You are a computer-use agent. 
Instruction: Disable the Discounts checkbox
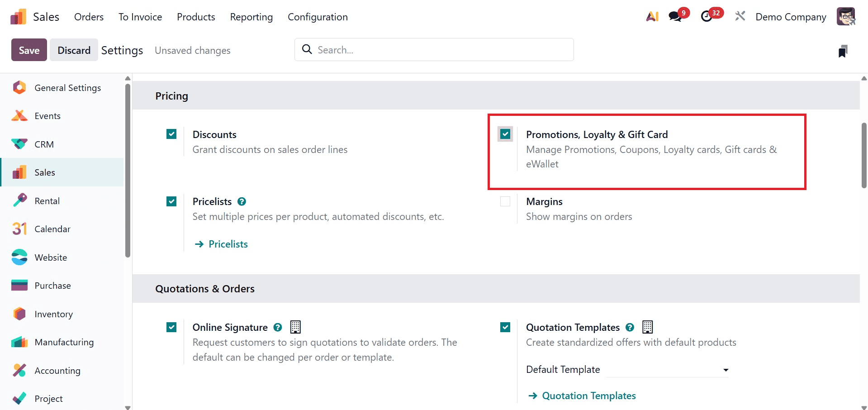(171, 134)
